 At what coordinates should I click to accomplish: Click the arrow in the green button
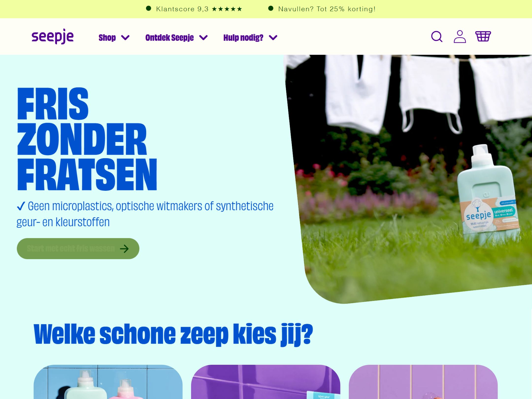pyautogui.click(x=124, y=249)
